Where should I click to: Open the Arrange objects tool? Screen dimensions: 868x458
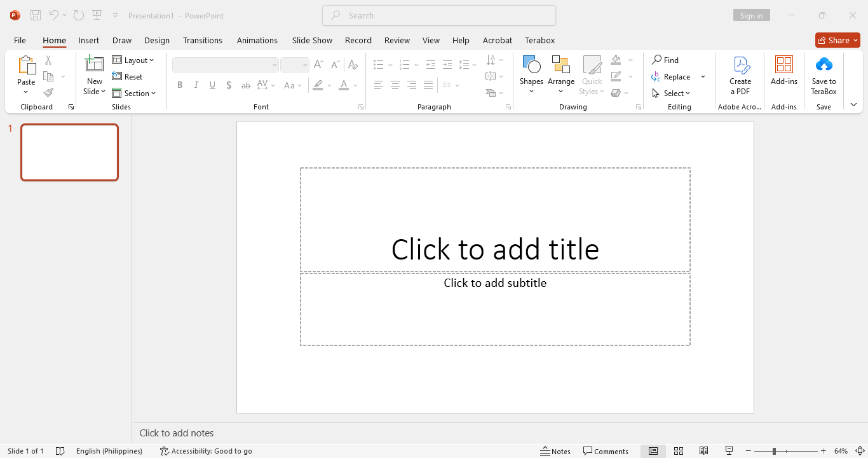click(x=560, y=65)
